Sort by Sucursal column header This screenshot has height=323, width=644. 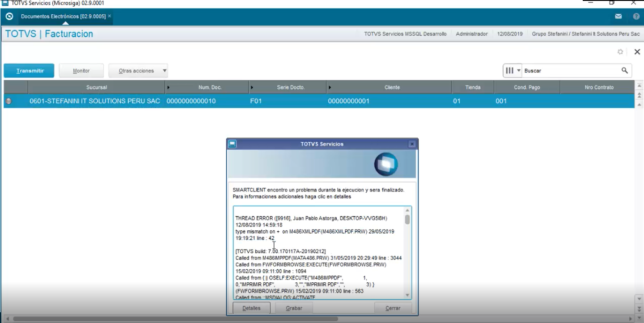point(96,87)
